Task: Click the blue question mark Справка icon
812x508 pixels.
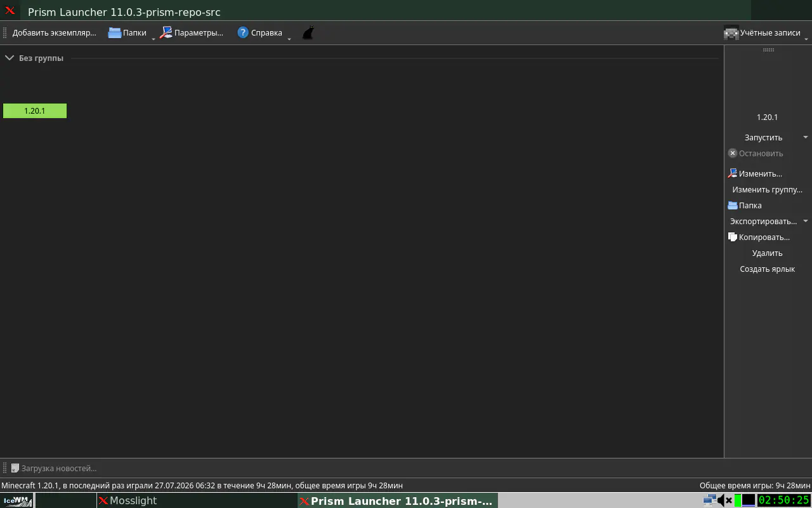Action: 243,32
